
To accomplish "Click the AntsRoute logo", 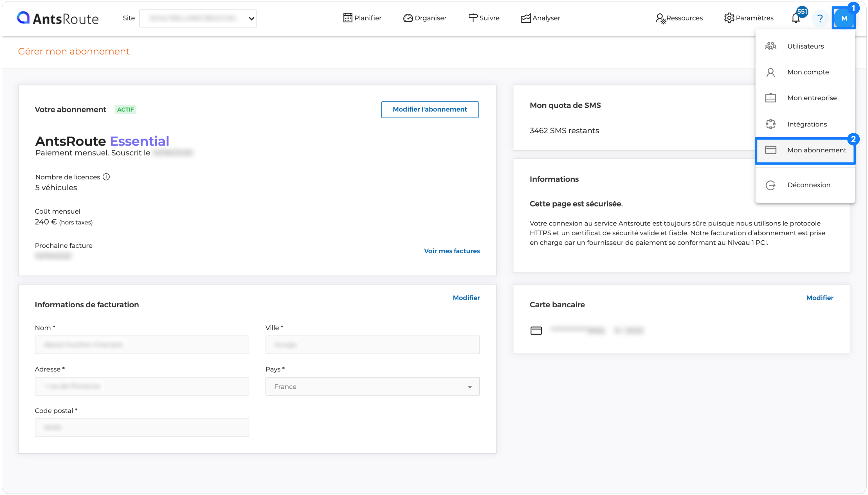I will coord(58,18).
